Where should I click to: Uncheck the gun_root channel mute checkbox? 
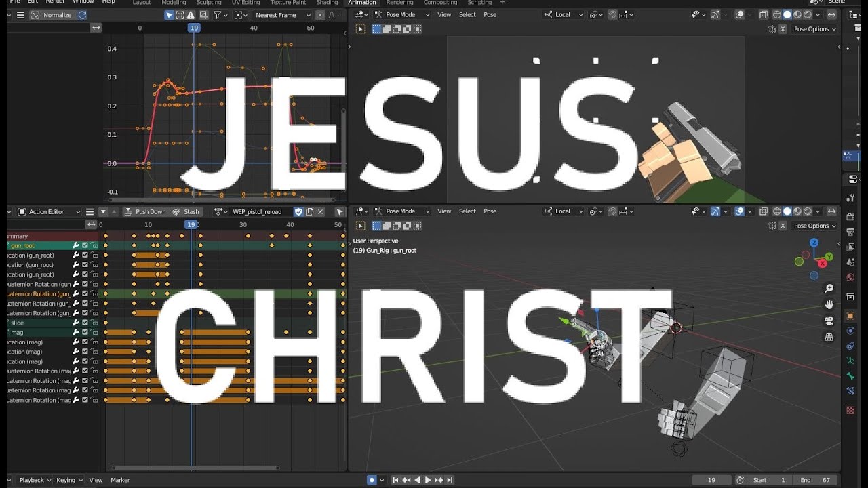point(85,245)
